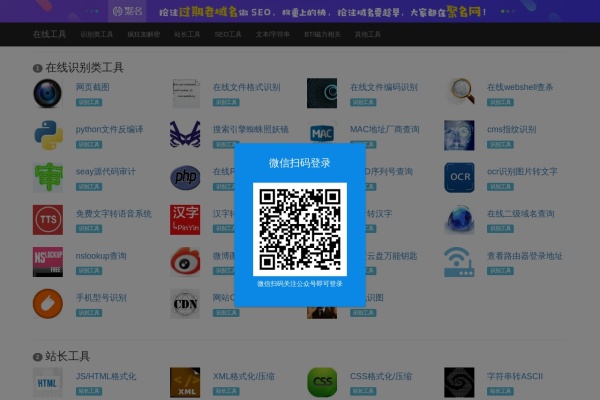This screenshot has height=400, width=600.
Task: Click the orange 手机型号识别 icon
Action: click(47, 303)
